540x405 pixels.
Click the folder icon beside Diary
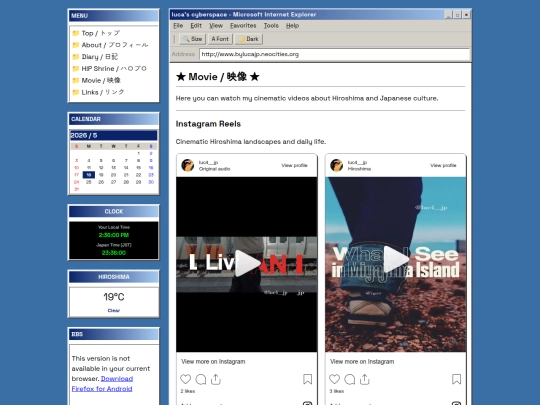coord(76,57)
